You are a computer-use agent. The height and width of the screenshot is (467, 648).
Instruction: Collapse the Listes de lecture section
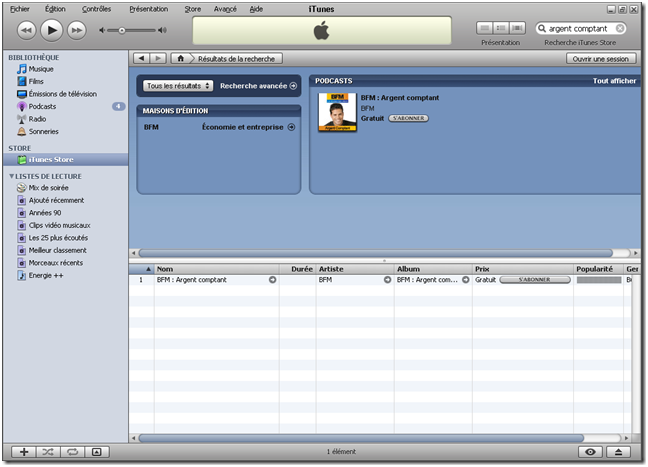pos(12,176)
